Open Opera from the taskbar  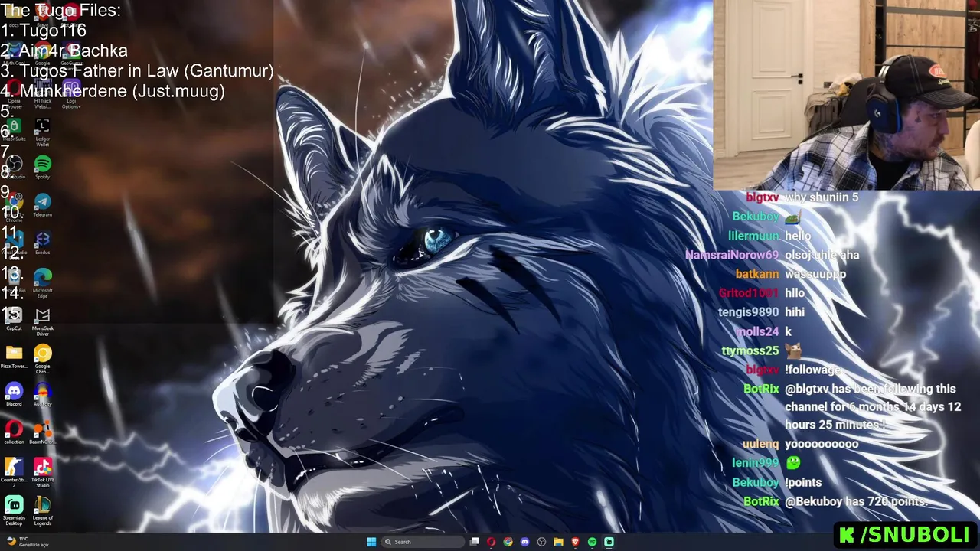(491, 542)
